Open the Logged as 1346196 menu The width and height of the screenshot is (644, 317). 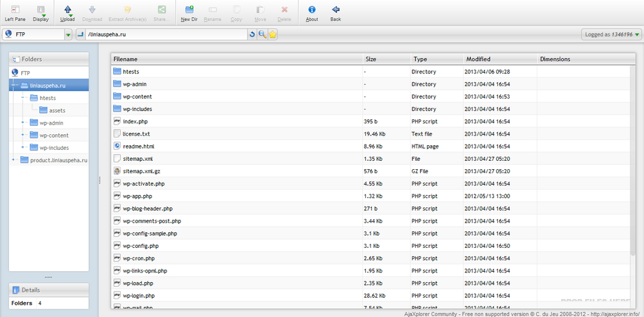612,35
